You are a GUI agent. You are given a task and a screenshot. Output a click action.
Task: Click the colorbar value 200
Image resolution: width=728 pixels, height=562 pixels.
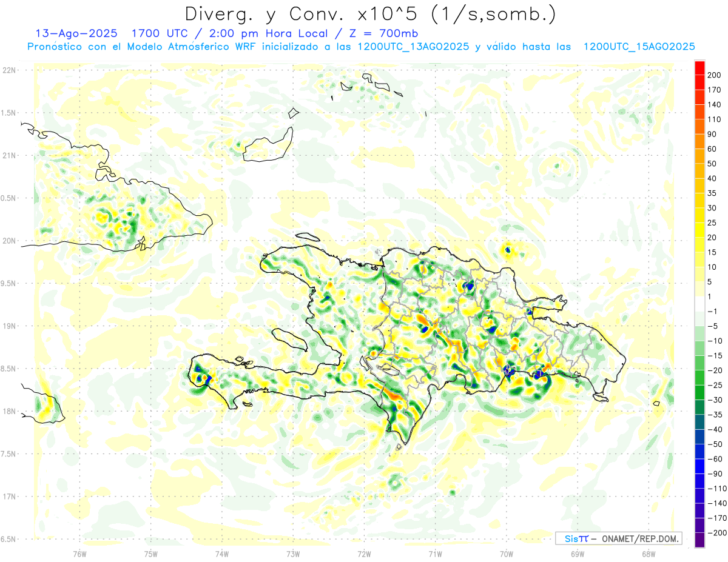[x=715, y=75]
